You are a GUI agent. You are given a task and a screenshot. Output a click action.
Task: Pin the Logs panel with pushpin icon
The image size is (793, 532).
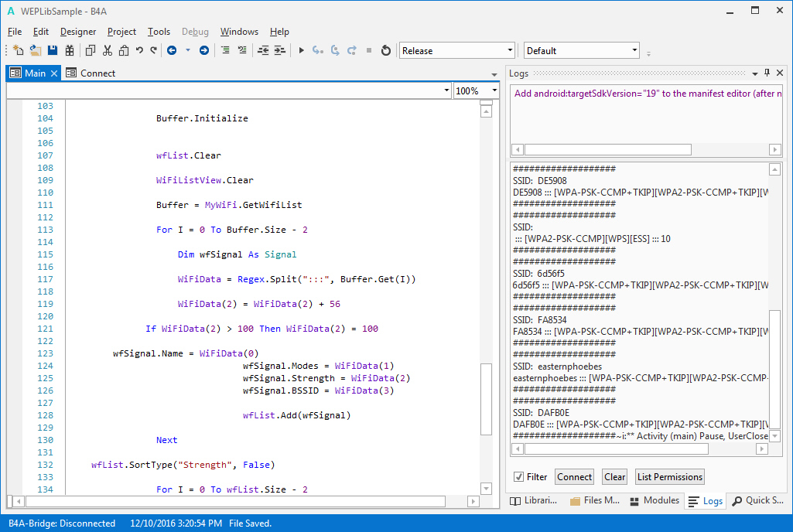click(x=767, y=73)
